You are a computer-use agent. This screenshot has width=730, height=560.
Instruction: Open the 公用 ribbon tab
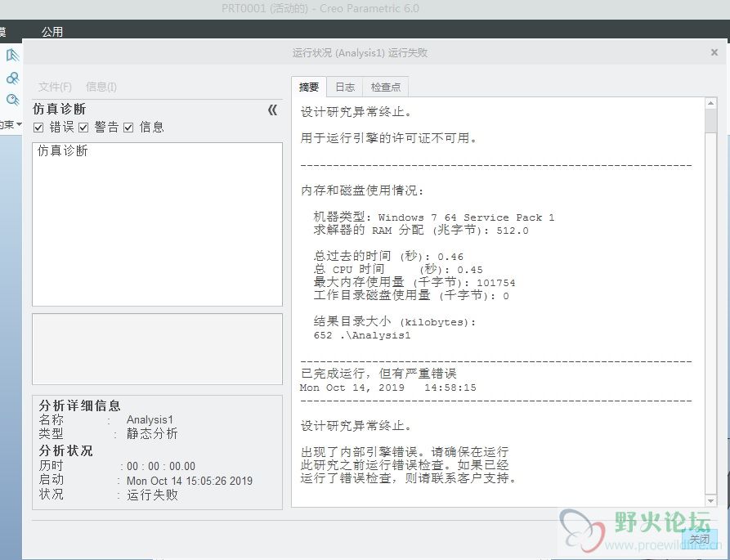(52, 32)
